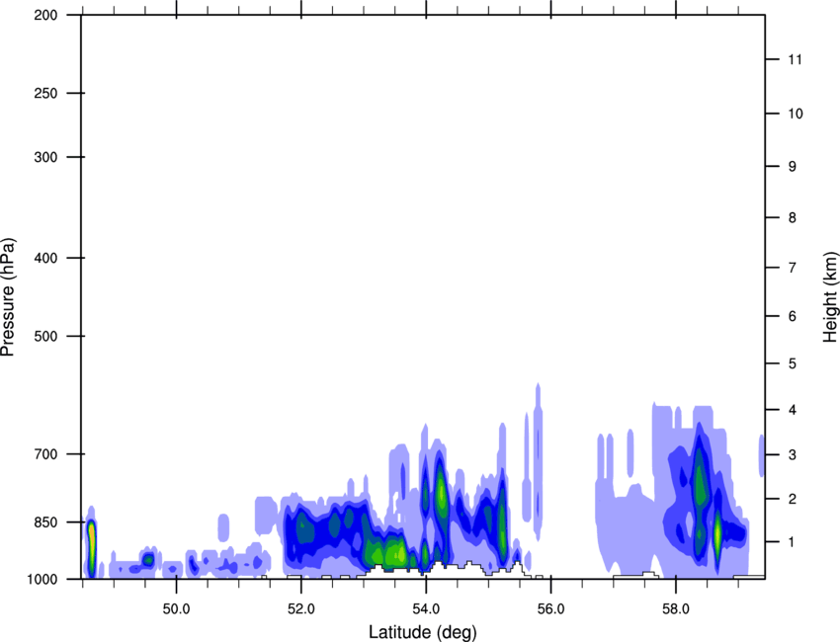Select the 300 pressure tick label
840x642 pixels.
pos(45,157)
